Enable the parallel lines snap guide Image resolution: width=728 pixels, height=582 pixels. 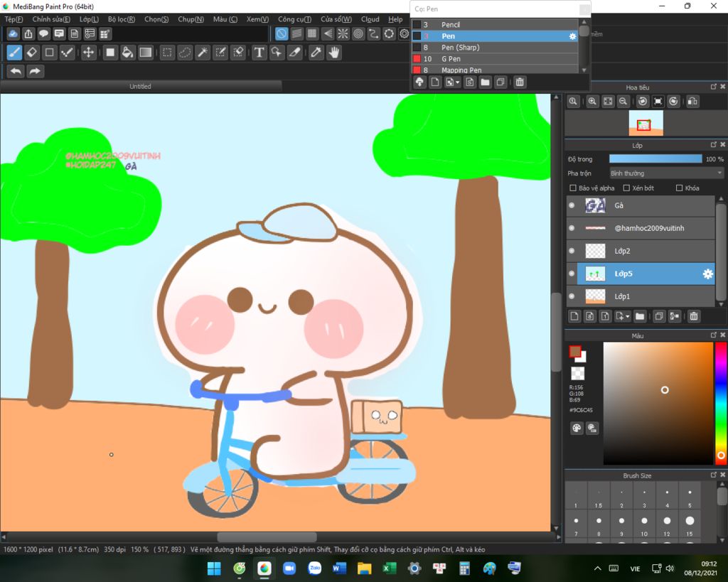(296, 33)
